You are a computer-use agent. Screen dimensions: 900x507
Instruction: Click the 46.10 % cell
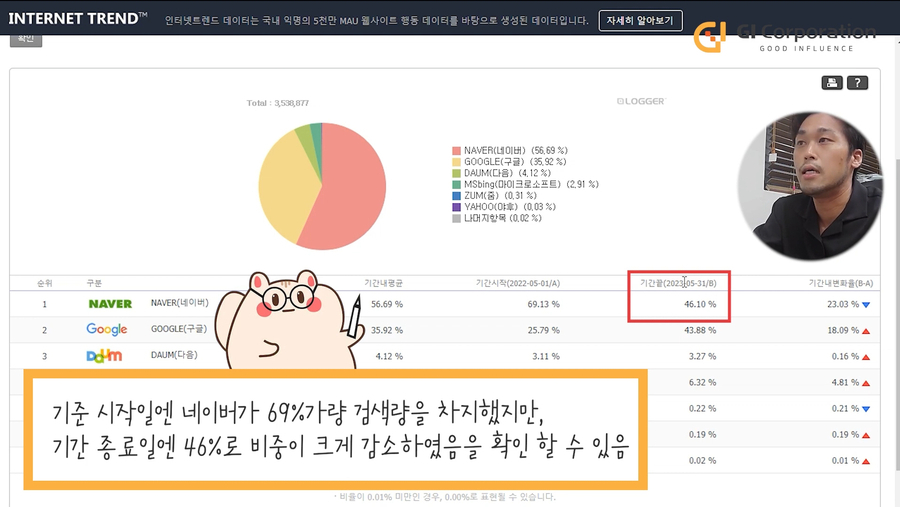click(700, 304)
